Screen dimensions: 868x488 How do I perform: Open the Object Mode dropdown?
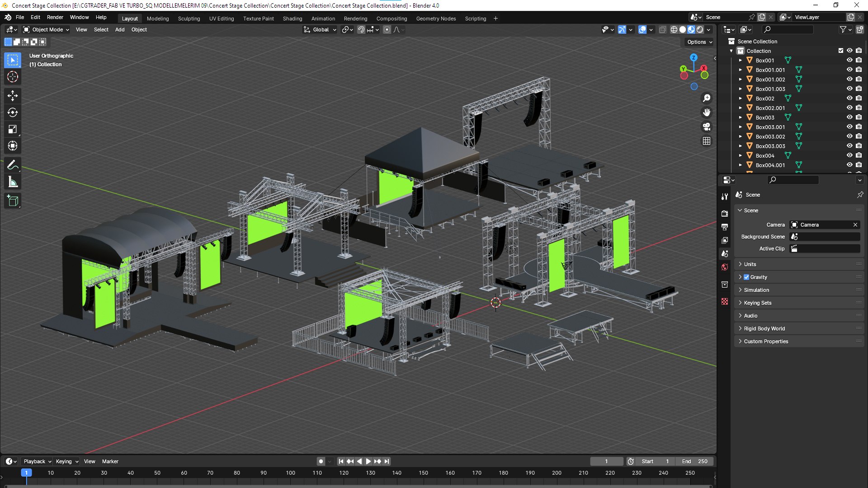(x=46, y=29)
